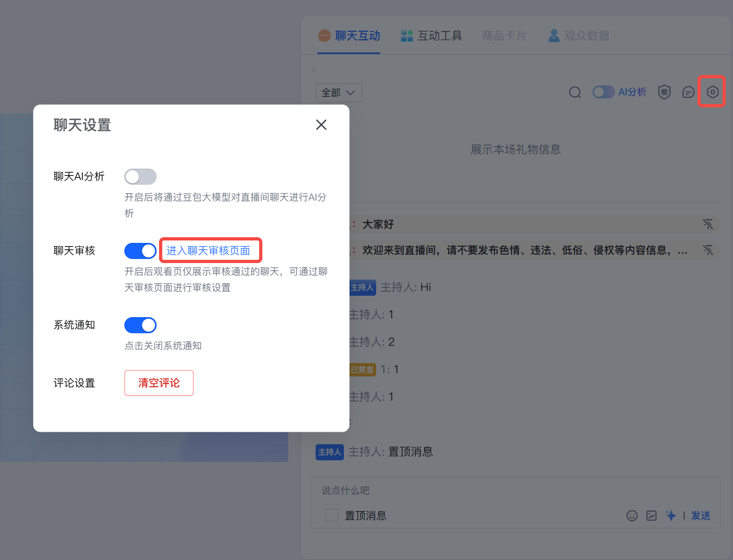Click the 观众数据 person icon
The width and height of the screenshot is (733, 560).
(x=554, y=36)
